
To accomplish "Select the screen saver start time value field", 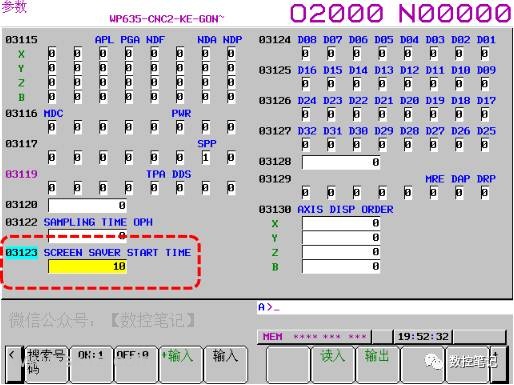I will click(88, 266).
